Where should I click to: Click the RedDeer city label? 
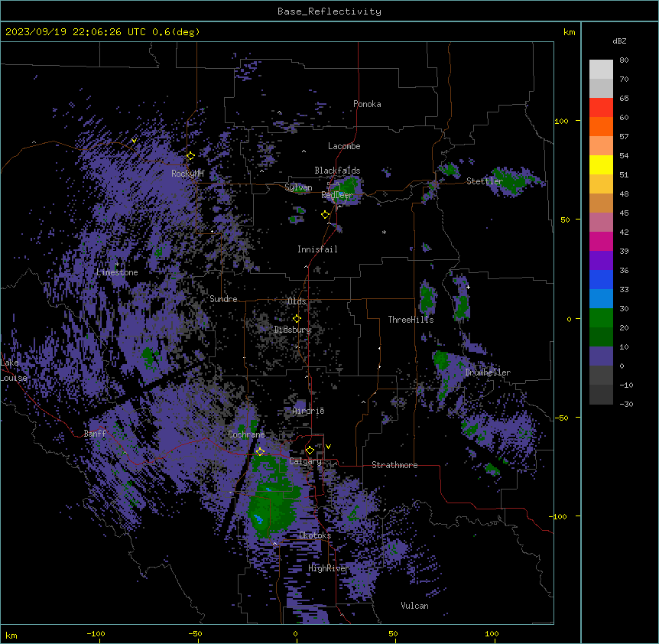point(337,195)
